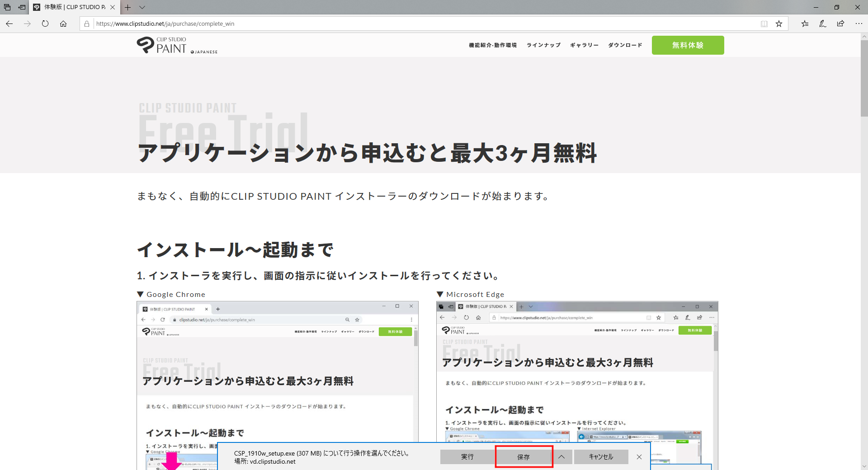Open a new tab with plus button

[128, 7]
